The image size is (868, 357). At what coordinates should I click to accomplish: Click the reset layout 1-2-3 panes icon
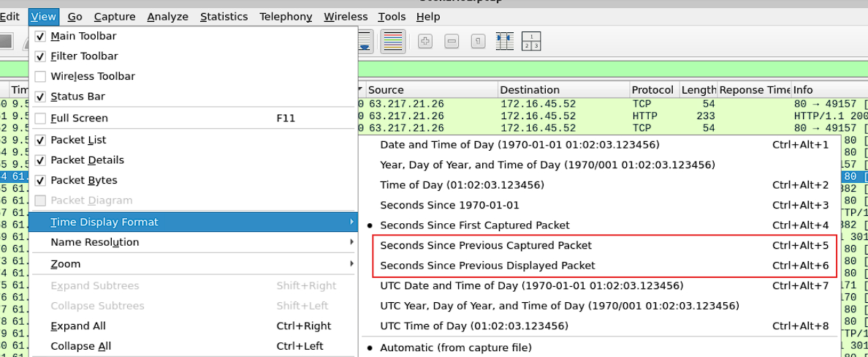[531, 42]
